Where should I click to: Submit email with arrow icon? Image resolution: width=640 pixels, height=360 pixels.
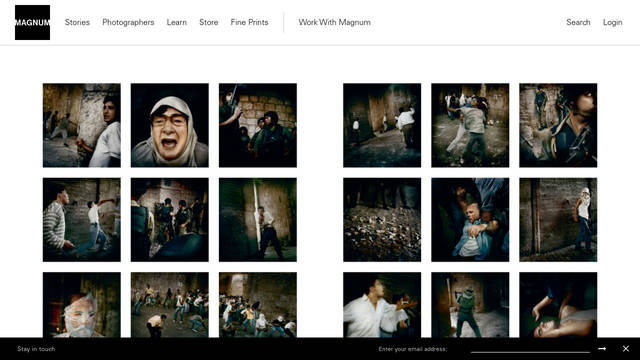pyautogui.click(x=602, y=349)
